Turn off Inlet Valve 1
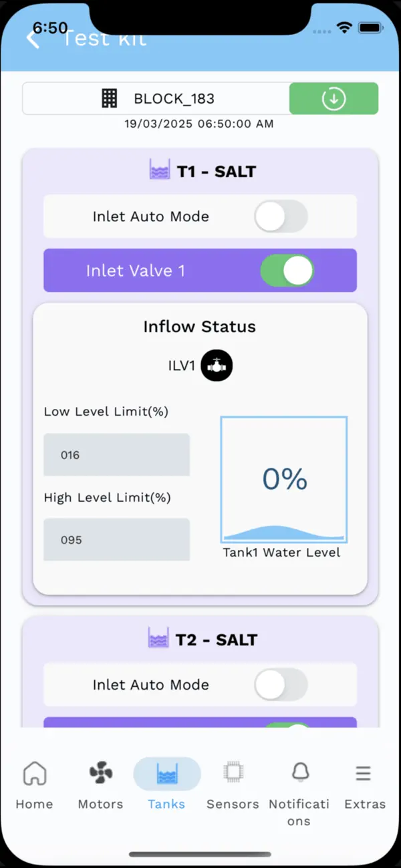Viewport: 401px width, 868px height. [288, 270]
